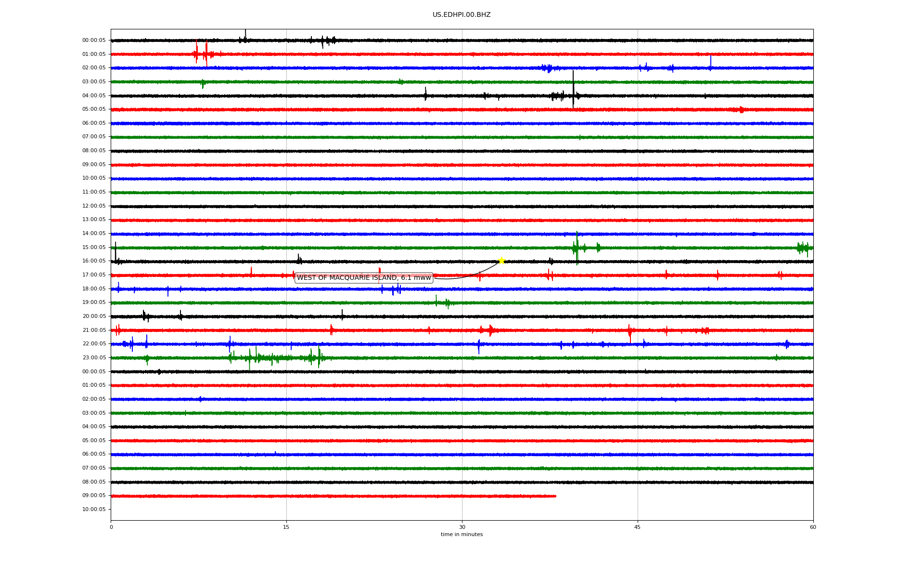924x578 pixels.
Task: Click the 10:00:05 label with no trace
Action: 94,510
